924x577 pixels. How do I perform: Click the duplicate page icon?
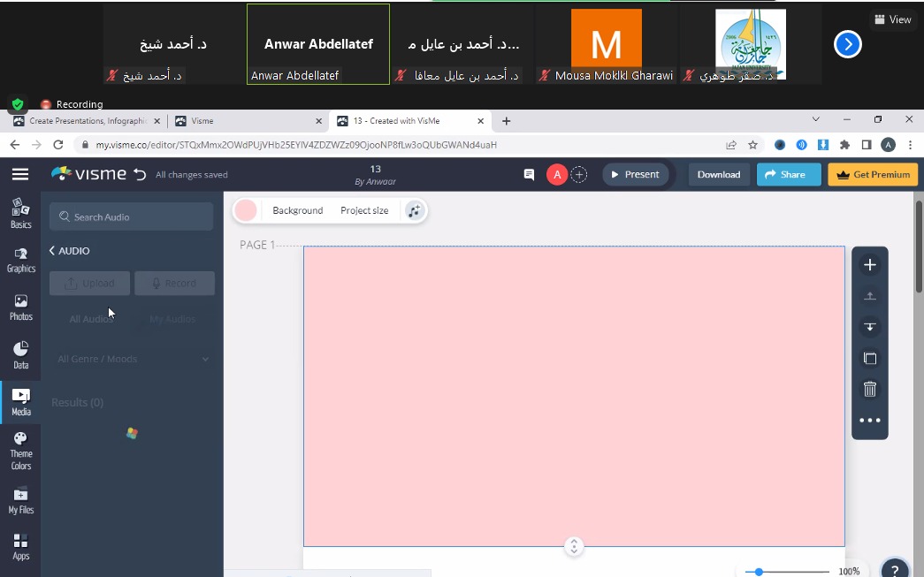870,358
